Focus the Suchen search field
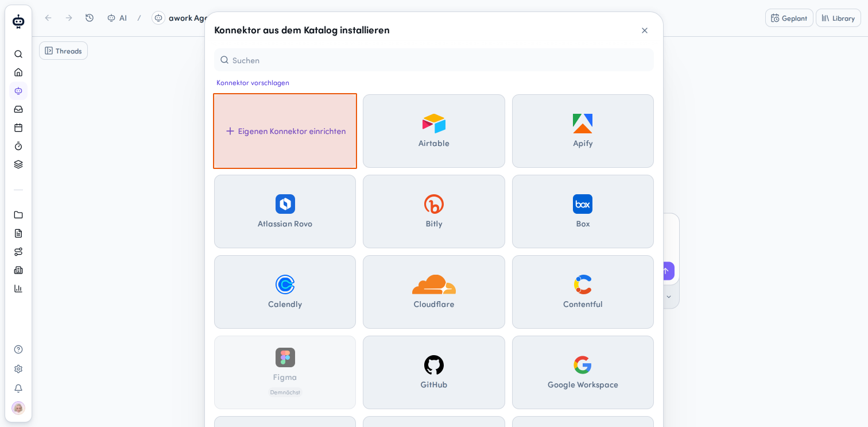 pos(434,60)
